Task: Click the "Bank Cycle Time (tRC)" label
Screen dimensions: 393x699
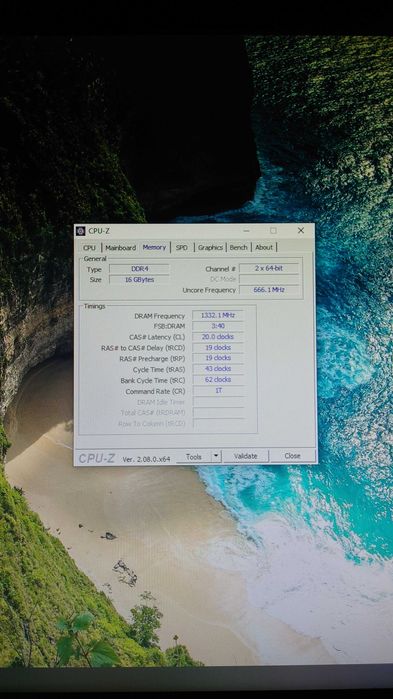Action: 152,381
